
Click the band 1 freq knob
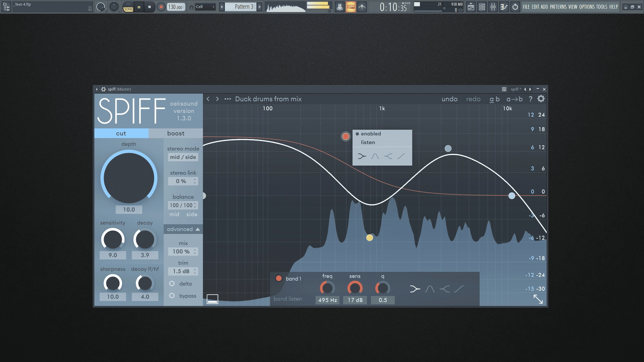pyautogui.click(x=327, y=288)
